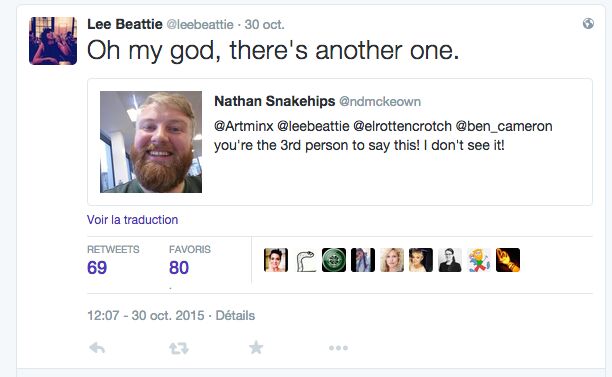Click the retweet icon below the tweet

click(179, 348)
